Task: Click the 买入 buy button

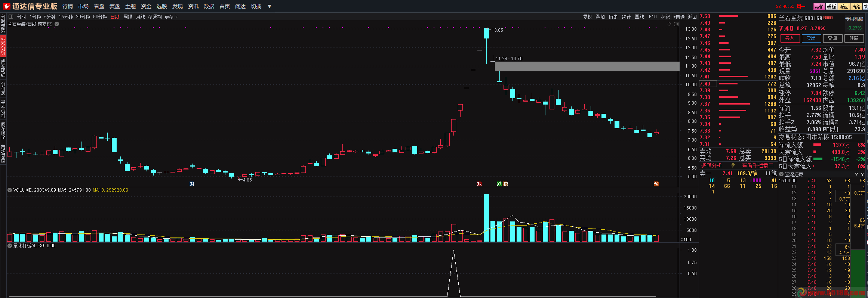Action: (x=789, y=38)
